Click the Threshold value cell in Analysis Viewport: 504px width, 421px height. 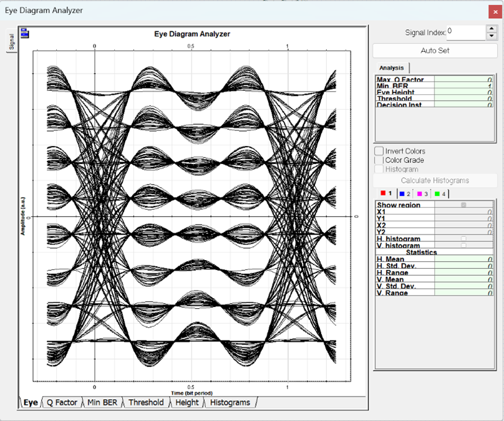463,98
